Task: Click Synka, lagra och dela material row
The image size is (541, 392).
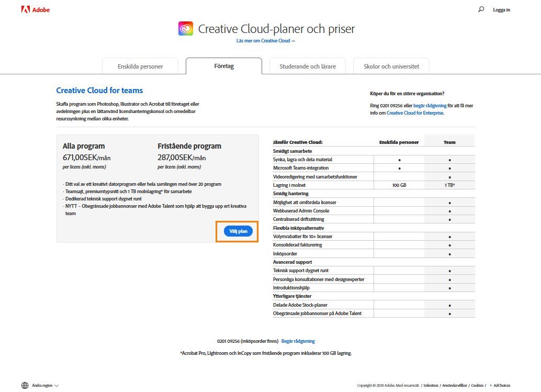Action: pyautogui.click(x=374, y=160)
